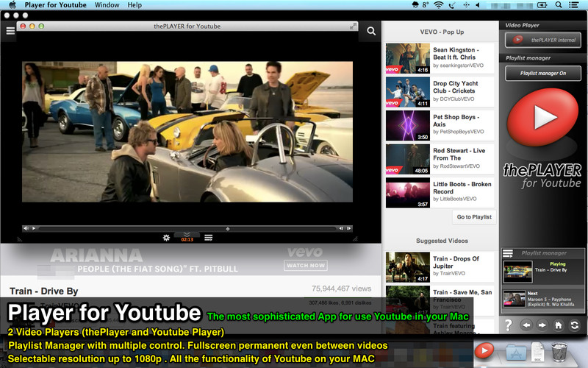Viewport: 588px width, 368px height.
Task: Go forward using the right arrow button
Action: tap(542, 325)
